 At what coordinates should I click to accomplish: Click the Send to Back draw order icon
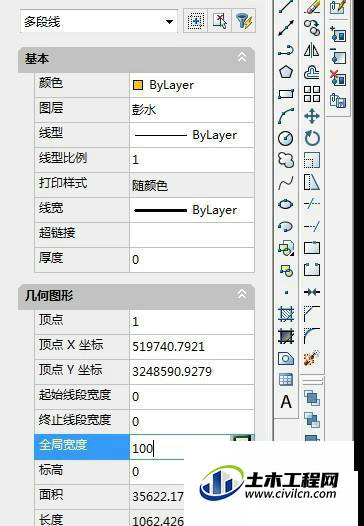click(x=312, y=420)
